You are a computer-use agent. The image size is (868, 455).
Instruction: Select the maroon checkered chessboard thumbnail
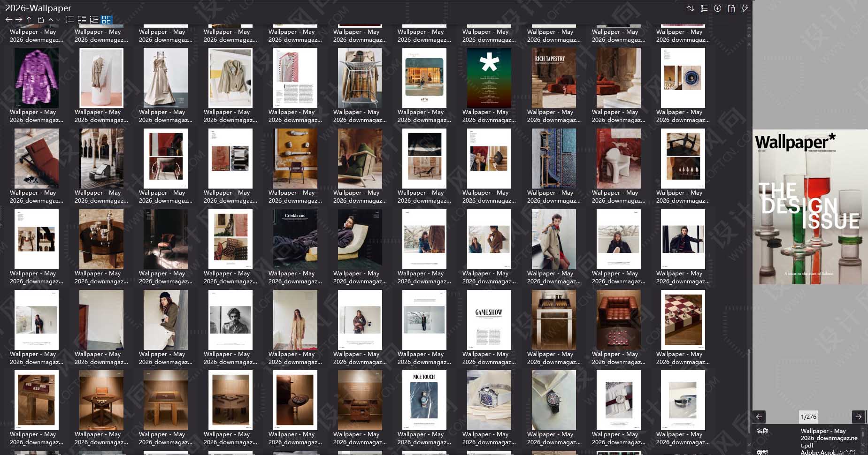pyautogui.click(x=683, y=320)
